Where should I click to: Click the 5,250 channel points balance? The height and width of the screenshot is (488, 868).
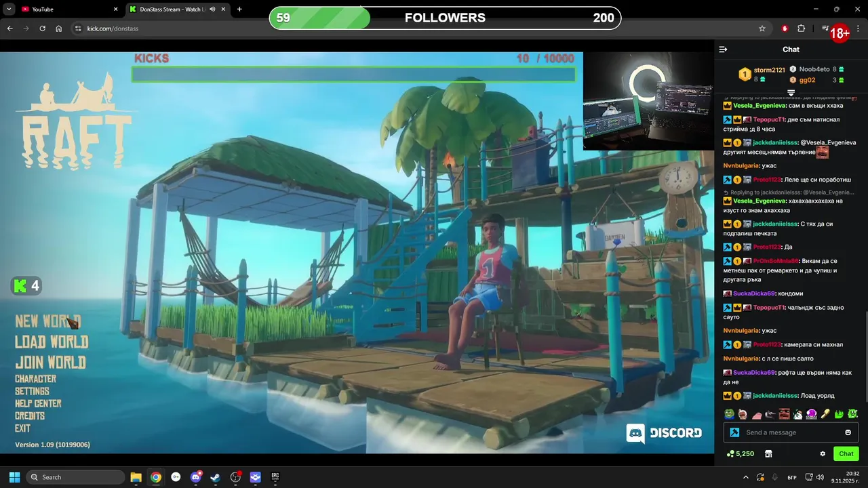[x=740, y=453]
